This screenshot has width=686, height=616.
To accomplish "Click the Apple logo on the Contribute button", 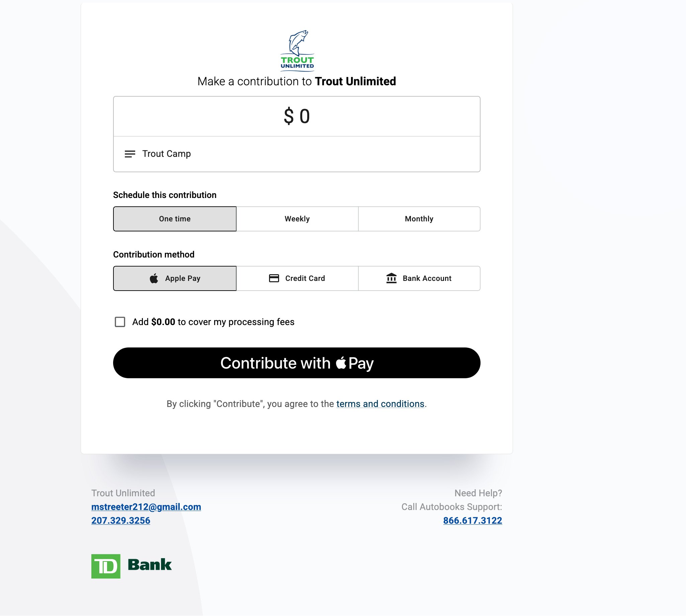I will 341,363.
